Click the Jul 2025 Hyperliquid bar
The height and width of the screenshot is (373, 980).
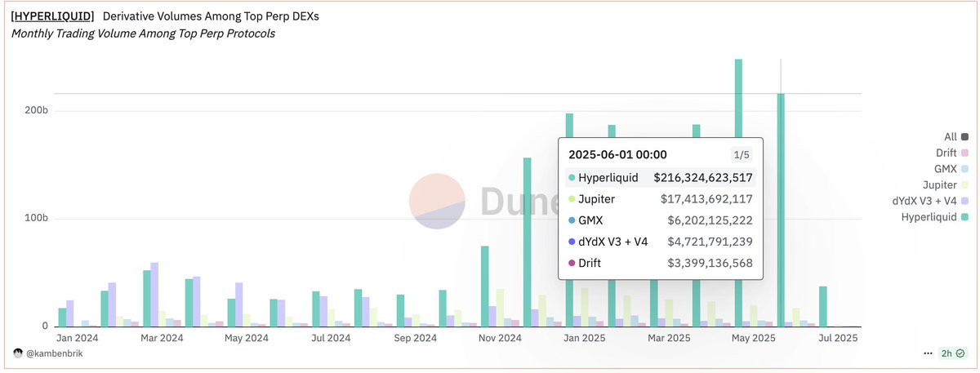click(823, 307)
